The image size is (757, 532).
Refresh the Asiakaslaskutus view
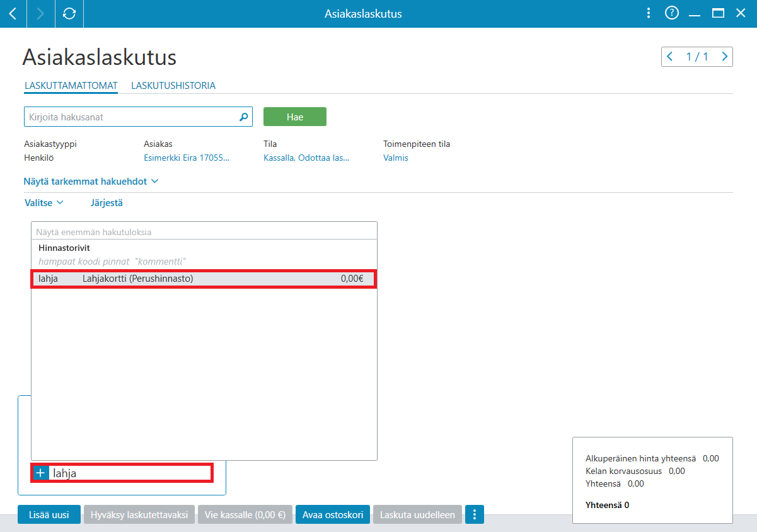click(x=69, y=13)
